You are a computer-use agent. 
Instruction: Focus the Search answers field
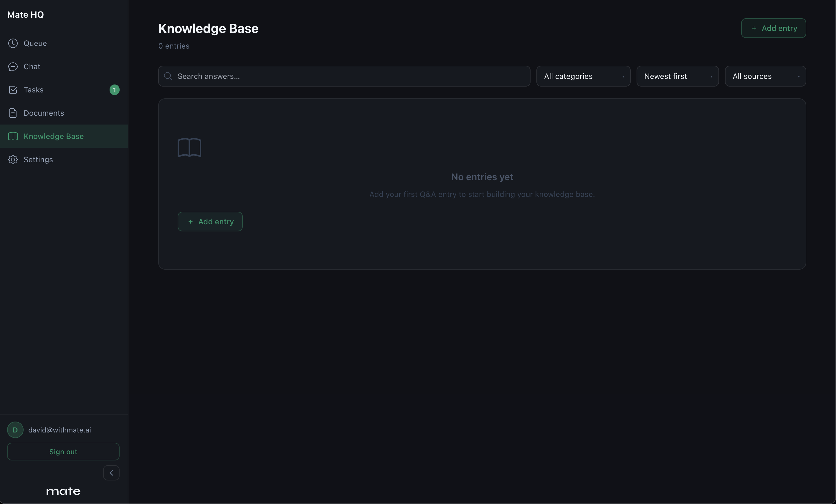pyautogui.click(x=344, y=76)
